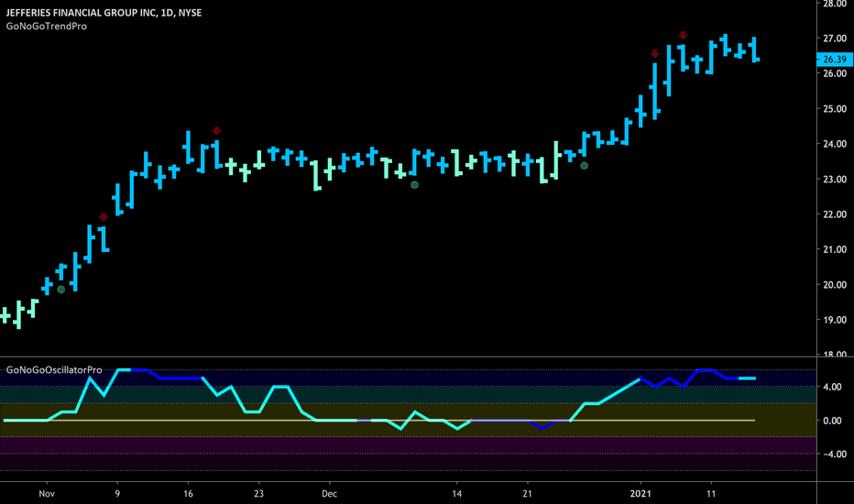Click the 27.00 price axis label
The width and height of the screenshot is (854, 504).
[x=835, y=38]
